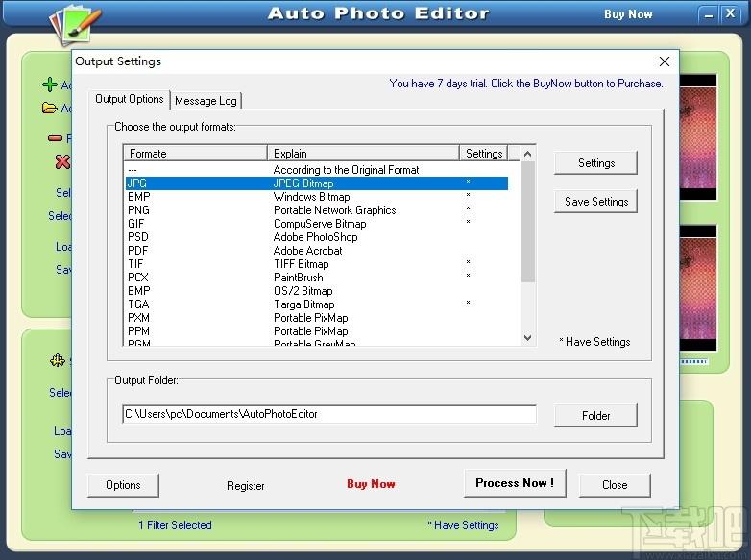
Task: Select the PCX PaintBrush row
Action: click(x=317, y=278)
